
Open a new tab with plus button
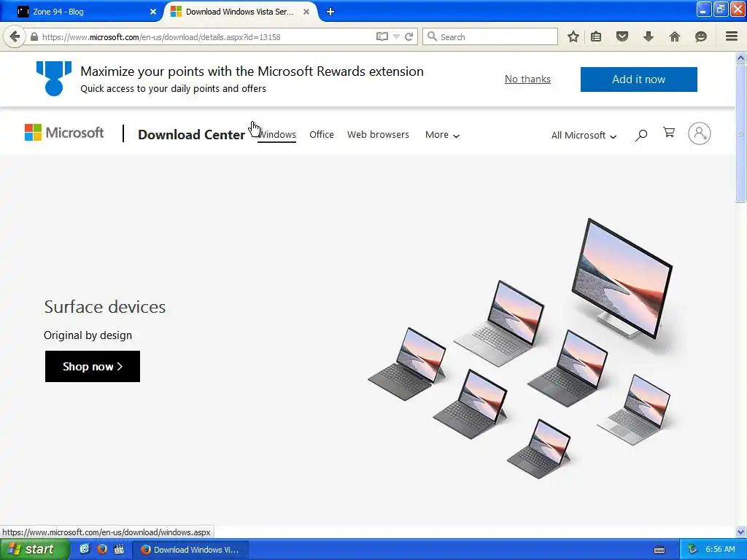[x=330, y=12]
